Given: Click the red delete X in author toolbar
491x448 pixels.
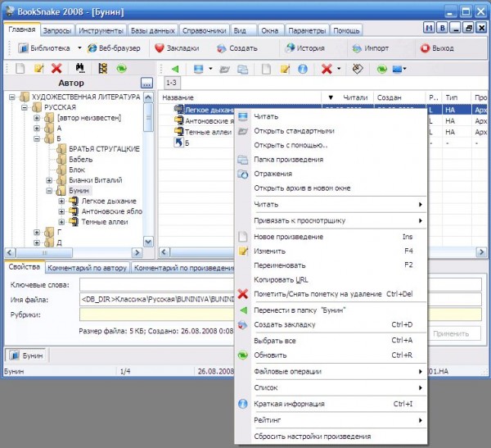Looking at the screenshot, I should [x=56, y=68].
